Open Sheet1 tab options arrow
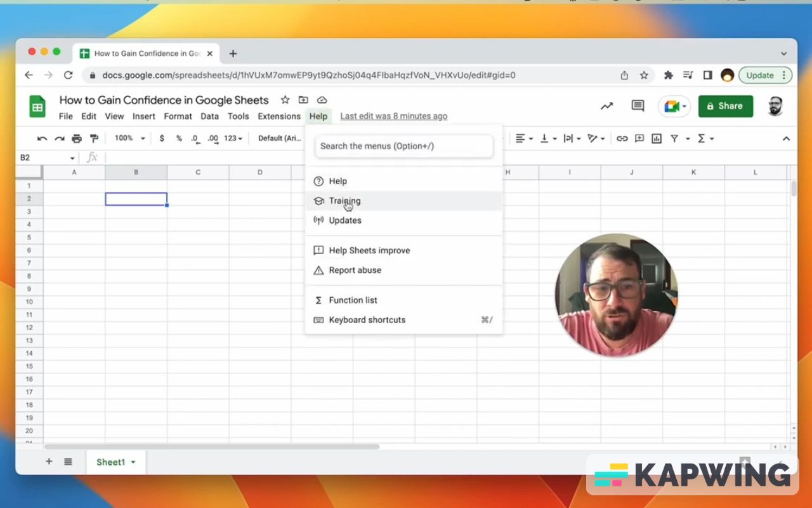 pos(133,462)
